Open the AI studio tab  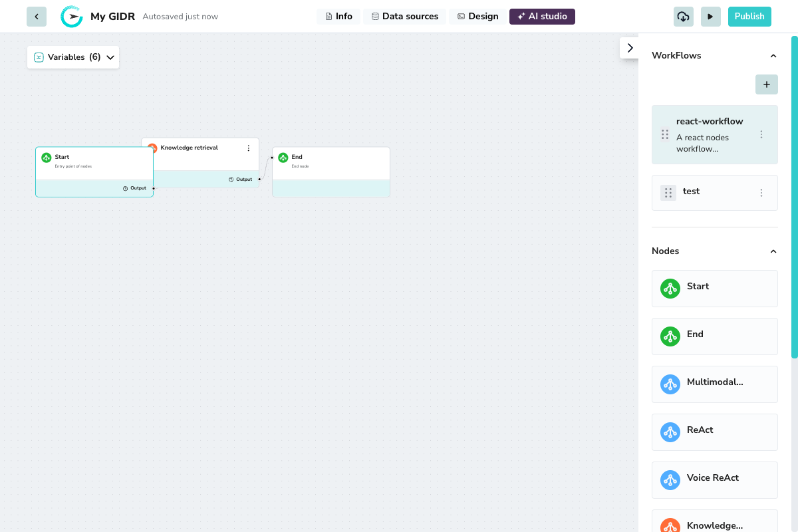coord(542,16)
